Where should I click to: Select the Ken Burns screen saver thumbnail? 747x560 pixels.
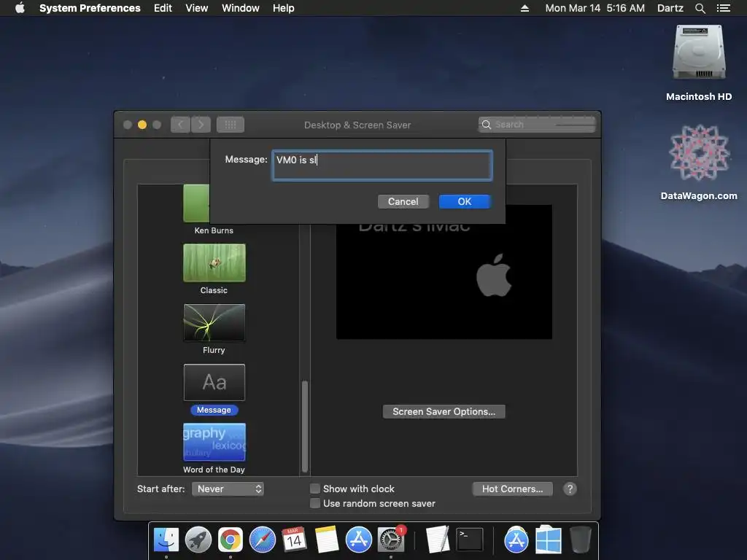coord(196,203)
